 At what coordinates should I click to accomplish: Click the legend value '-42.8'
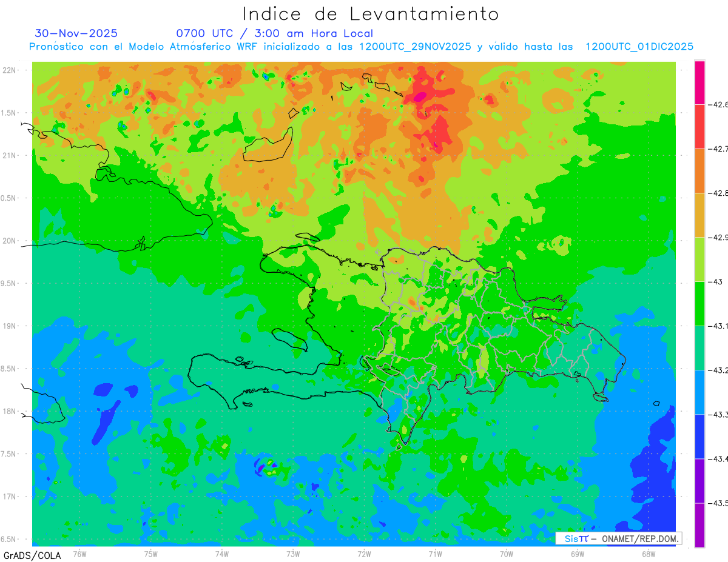pyautogui.click(x=719, y=193)
